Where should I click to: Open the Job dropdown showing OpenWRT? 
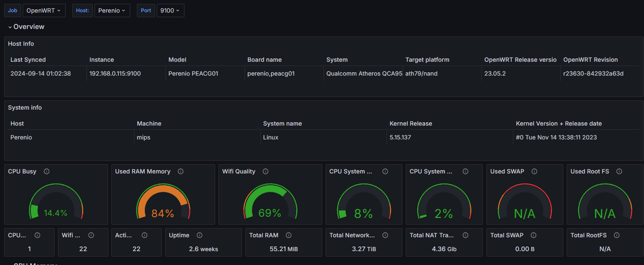[x=44, y=10]
